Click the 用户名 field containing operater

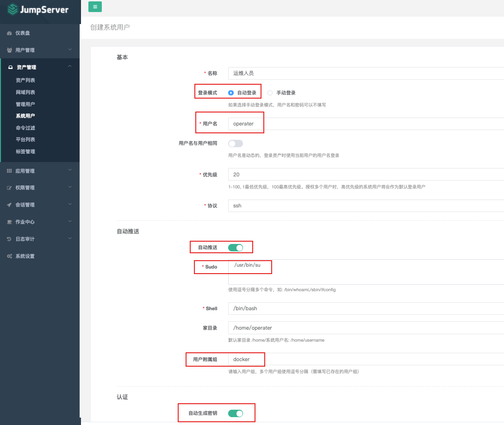366,124
